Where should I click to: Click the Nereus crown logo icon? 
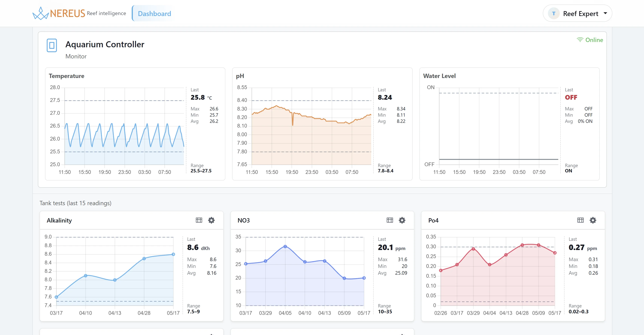click(x=41, y=14)
